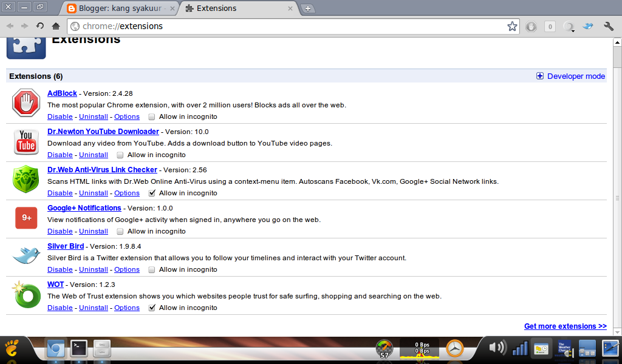Open the AdBlock title link
The image size is (622, 364).
[x=63, y=93]
